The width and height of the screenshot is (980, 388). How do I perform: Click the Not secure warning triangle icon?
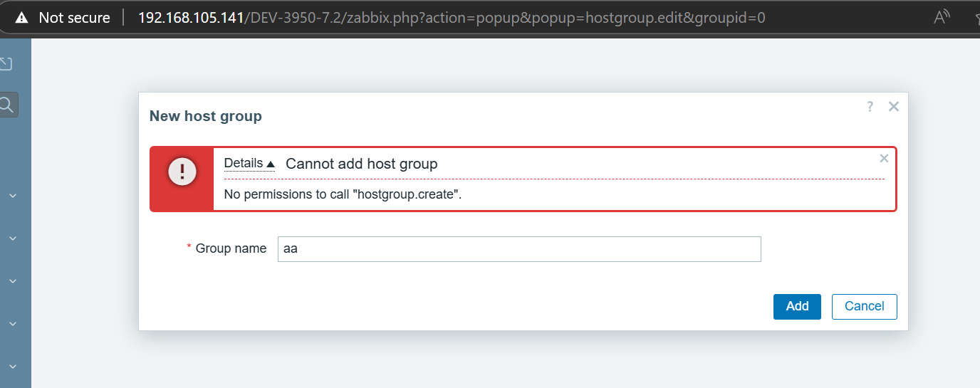click(22, 17)
